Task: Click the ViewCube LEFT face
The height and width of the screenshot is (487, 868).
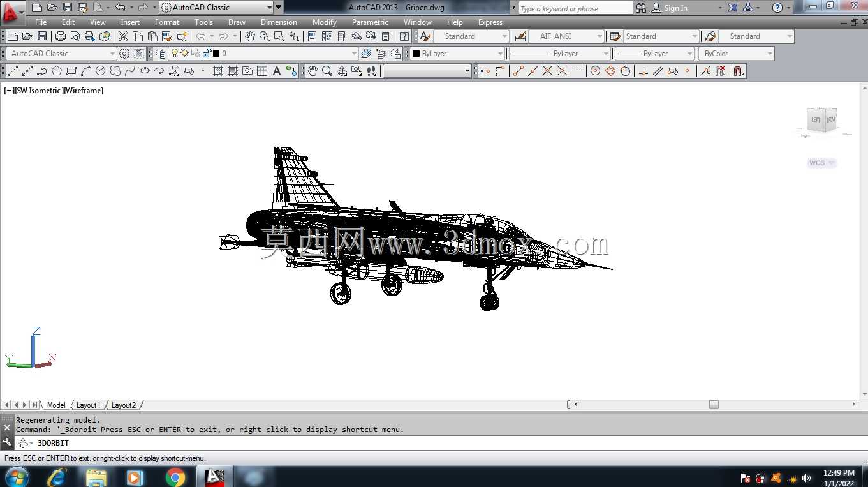Action: [816, 120]
